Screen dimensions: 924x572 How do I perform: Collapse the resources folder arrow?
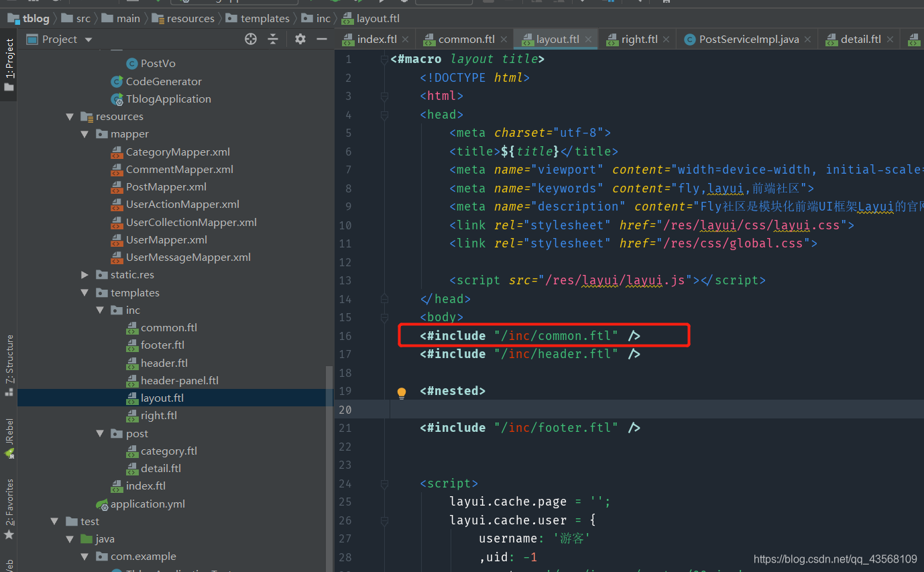70,117
